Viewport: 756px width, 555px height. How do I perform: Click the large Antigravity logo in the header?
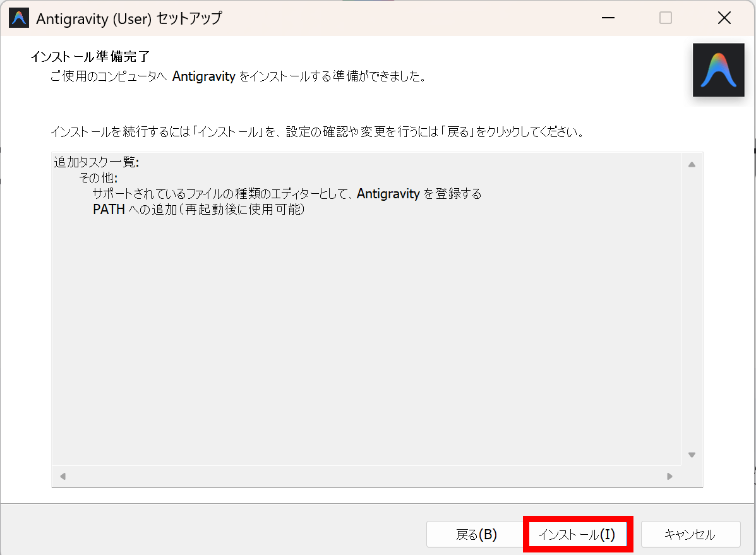pos(718,70)
